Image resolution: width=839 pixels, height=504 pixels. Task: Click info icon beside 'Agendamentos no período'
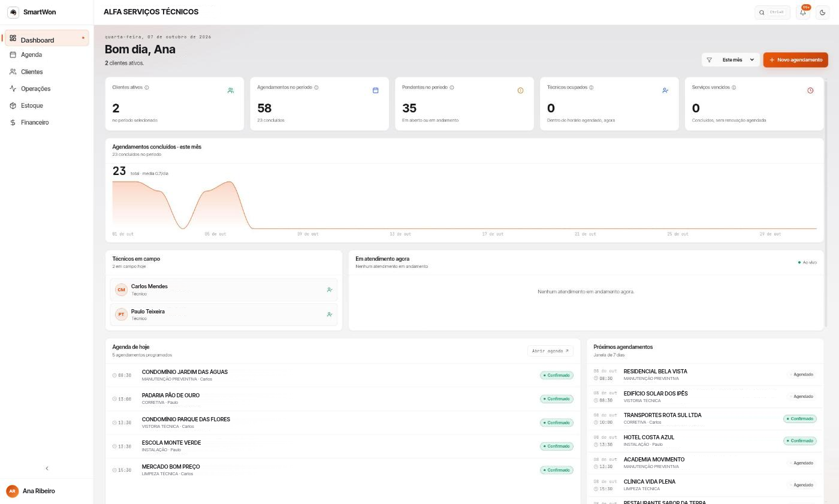(316, 87)
